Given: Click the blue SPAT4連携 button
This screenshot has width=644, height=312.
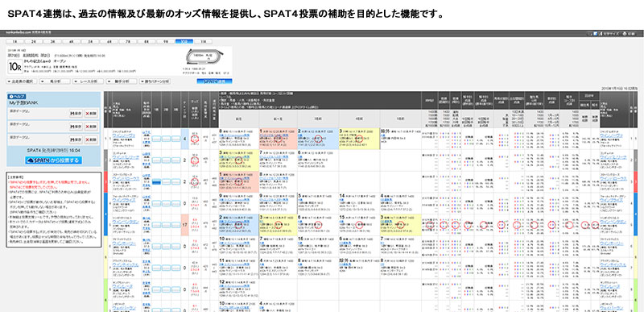Looking at the screenshot, I should click(214, 81).
